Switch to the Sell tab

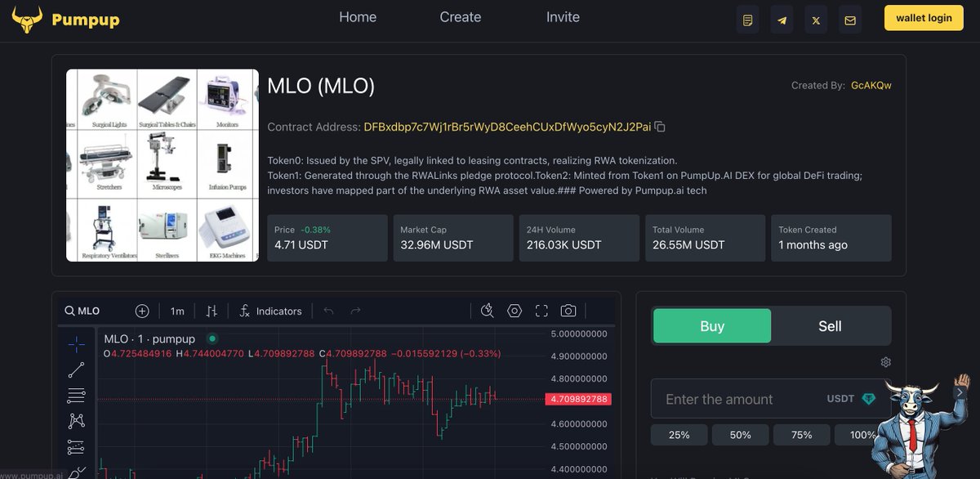point(830,326)
